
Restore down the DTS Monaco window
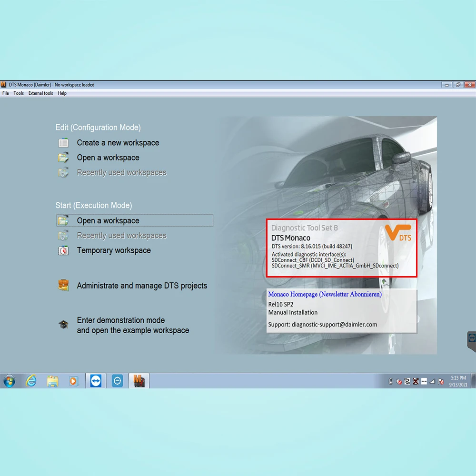(x=458, y=85)
